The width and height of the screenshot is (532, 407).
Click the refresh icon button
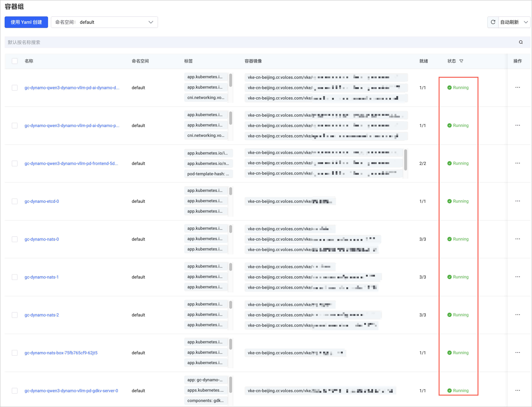[x=493, y=22]
